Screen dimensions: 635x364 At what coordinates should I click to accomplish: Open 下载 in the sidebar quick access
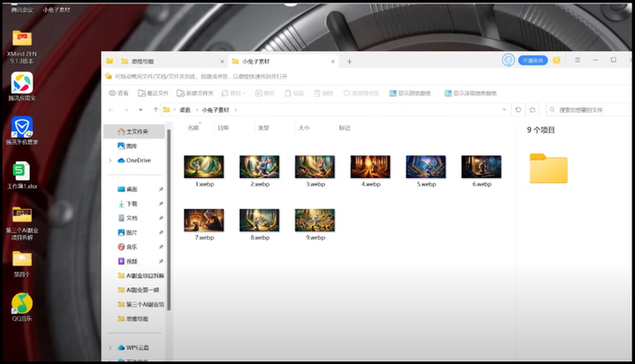(x=127, y=204)
